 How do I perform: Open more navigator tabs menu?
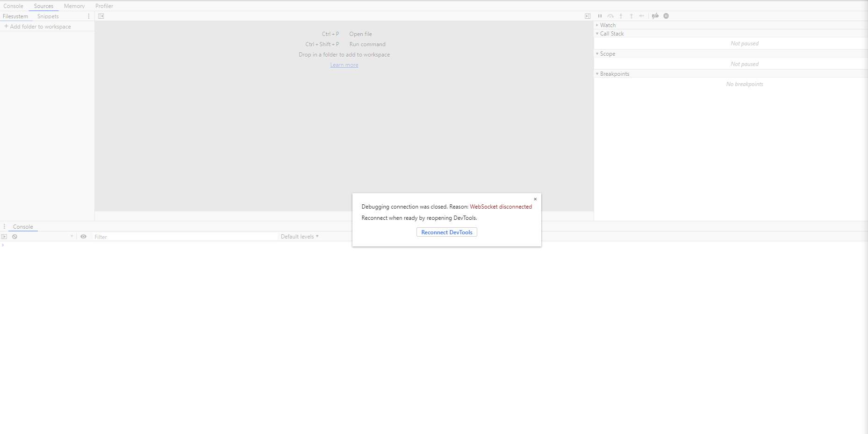pos(89,16)
